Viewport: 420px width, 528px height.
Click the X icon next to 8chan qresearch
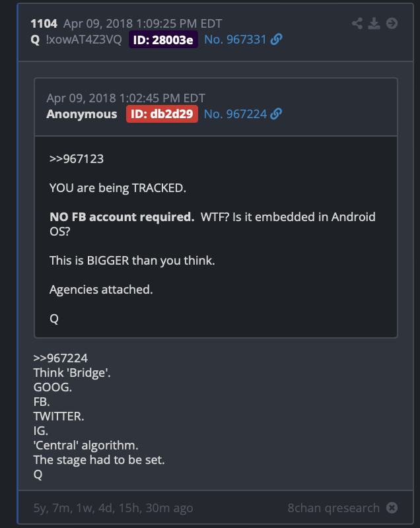[392, 508]
